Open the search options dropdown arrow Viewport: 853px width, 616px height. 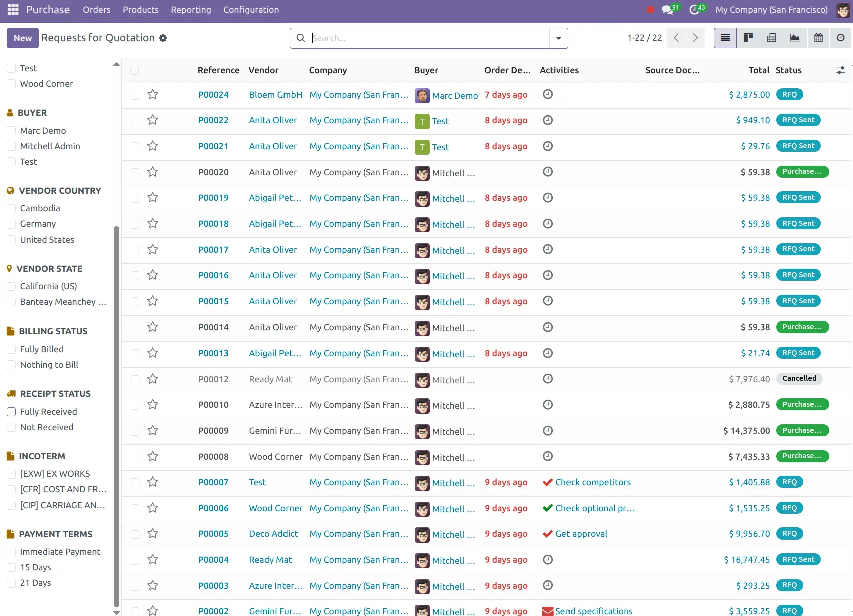[x=559, y=38]
